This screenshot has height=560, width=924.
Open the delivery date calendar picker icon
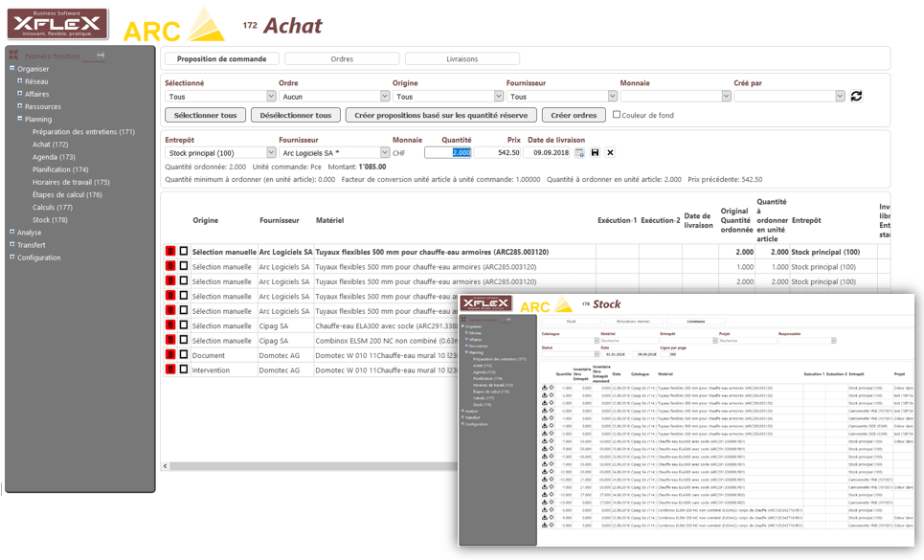[580, 153]
